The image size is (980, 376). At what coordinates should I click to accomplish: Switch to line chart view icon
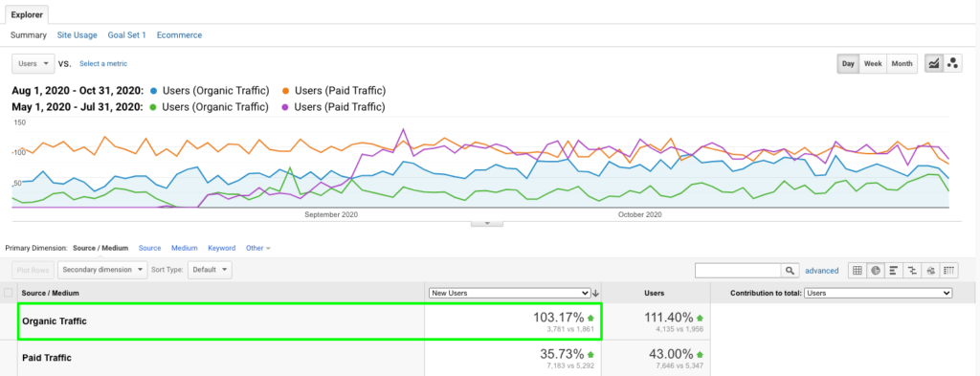pyautogui.click(x=934, y=64)
